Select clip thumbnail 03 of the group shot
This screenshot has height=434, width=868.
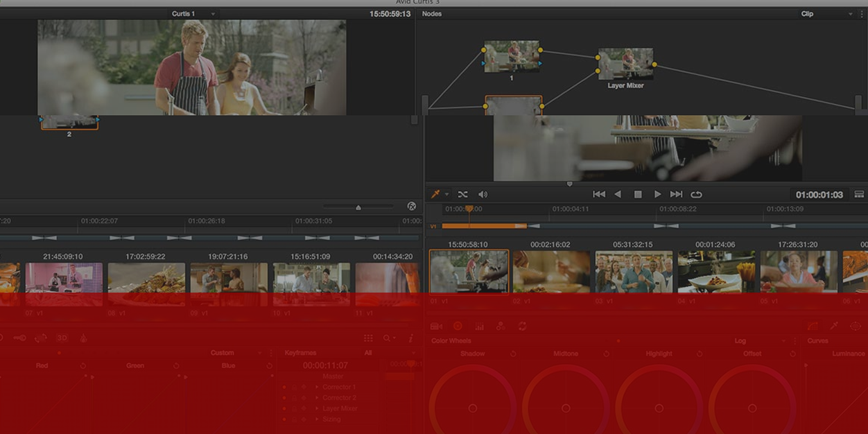(x=634, y=272)
